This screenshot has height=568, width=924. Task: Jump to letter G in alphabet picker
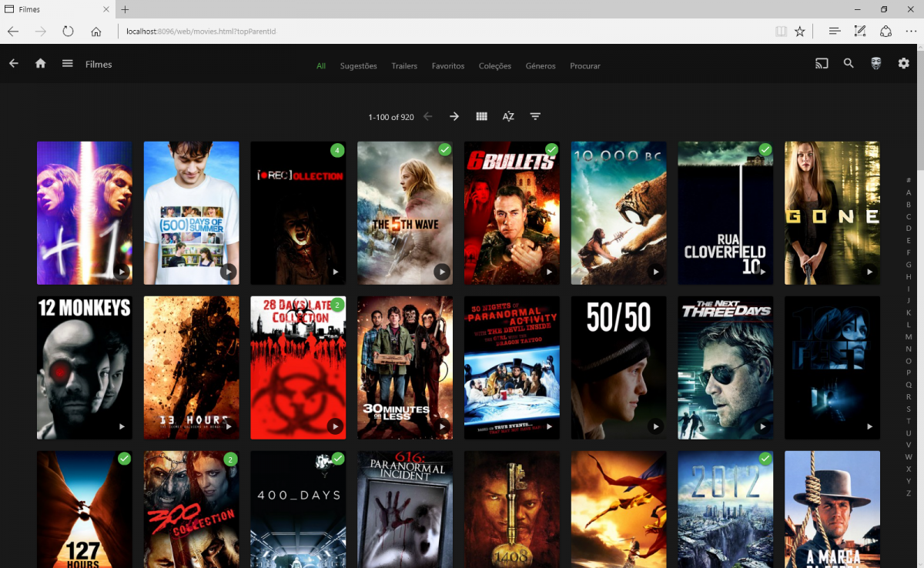click(x=909, y=265)
